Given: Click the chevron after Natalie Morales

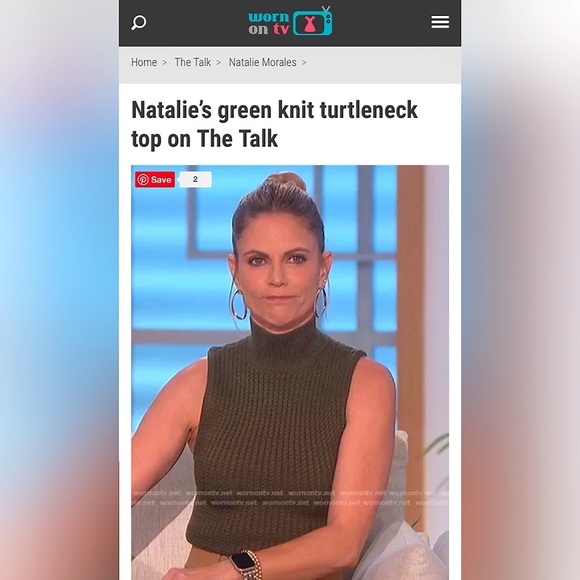Looking at the screenshot, I should [x=304, y=63].
